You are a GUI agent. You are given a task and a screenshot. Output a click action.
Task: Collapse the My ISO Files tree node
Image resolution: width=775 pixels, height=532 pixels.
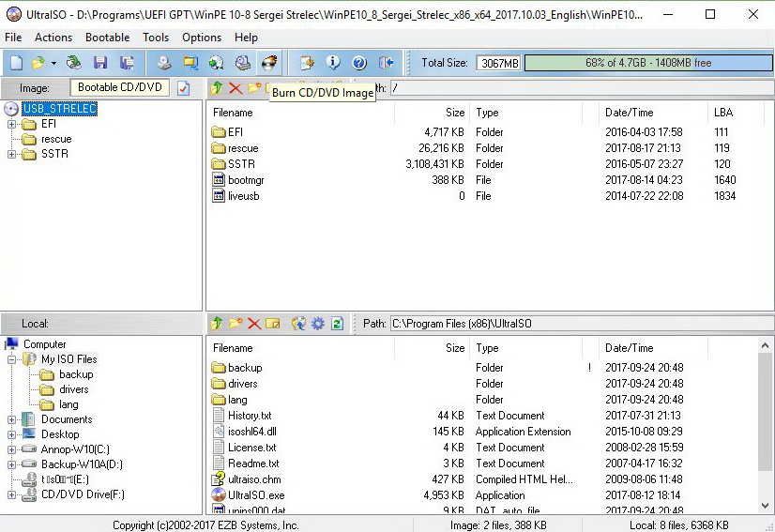click(11, 359)
